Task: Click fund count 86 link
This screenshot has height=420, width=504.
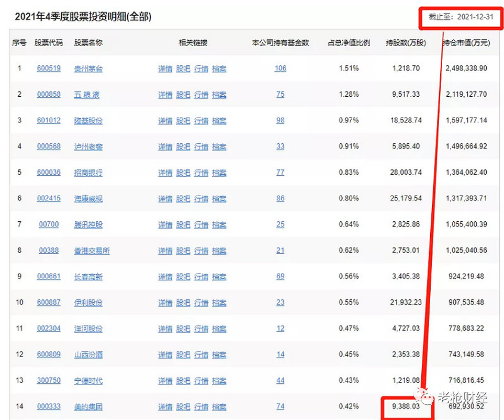Action: pyautogui.click(x=281, y=199)
